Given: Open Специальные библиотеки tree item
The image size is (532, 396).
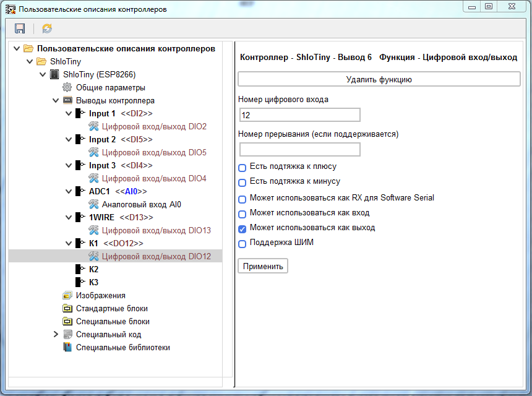Looking at the screenshot, I should click(x=123, y=348).
